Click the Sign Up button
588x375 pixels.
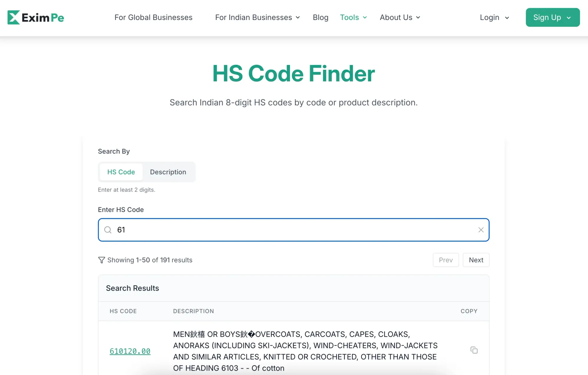[x=547, y=18]
